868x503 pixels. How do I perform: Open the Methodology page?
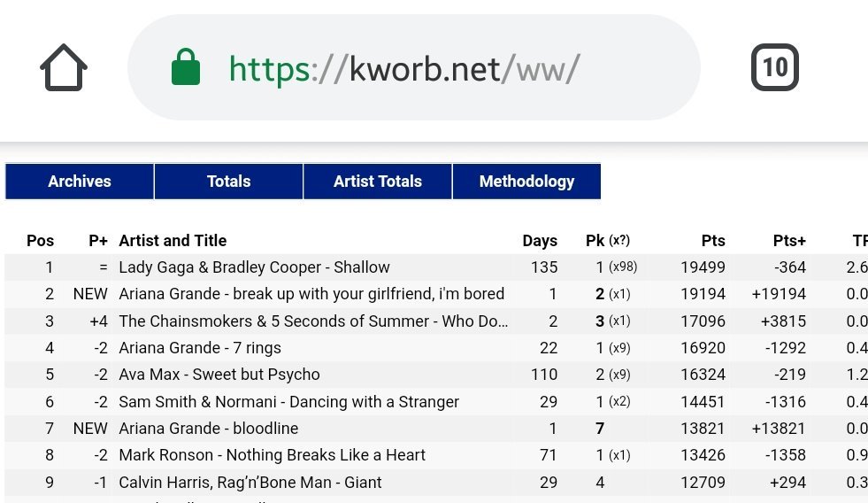pyautogui.click(x=526, y=182)
